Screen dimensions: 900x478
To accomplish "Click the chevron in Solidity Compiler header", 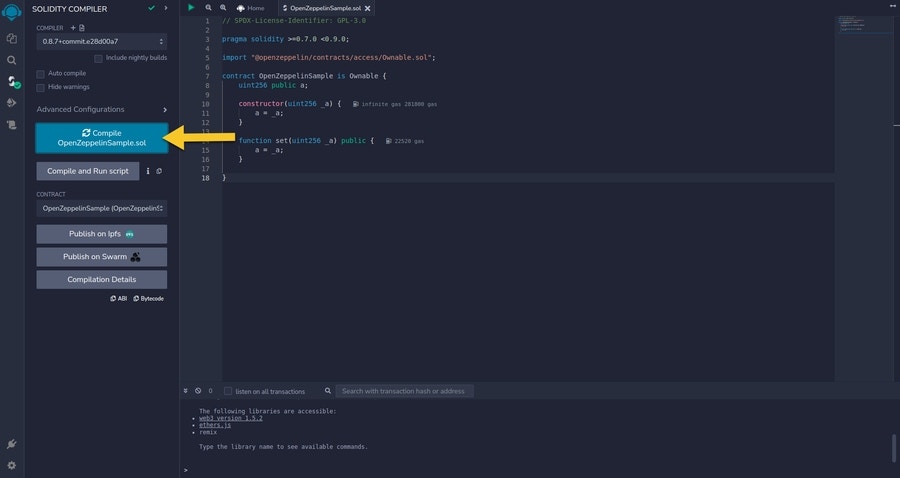I will [166, 8].
